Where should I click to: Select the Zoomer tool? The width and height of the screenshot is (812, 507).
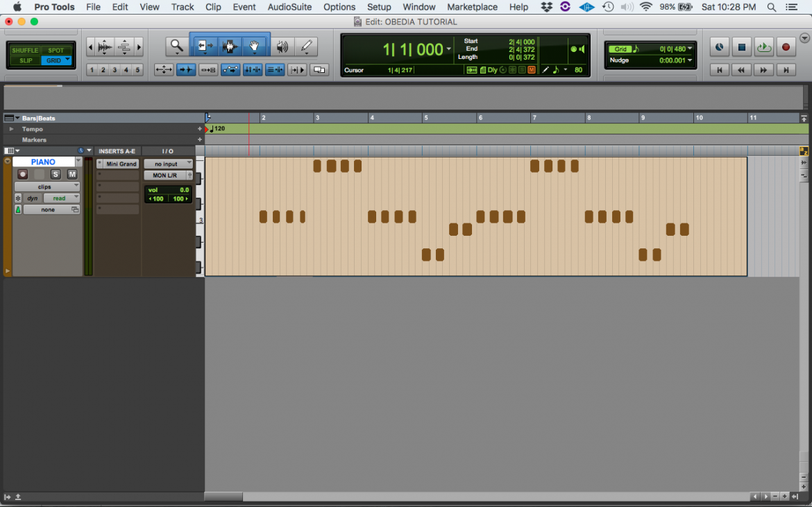click(x=176, y=46)
